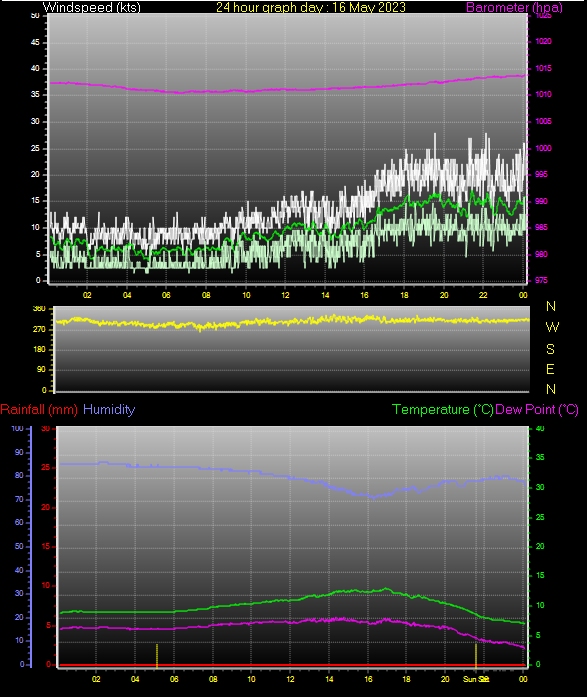The height and width of the screenshot is (697, 587).
Task: Click the 270 wind direction scale value
Action: (39, 329)
